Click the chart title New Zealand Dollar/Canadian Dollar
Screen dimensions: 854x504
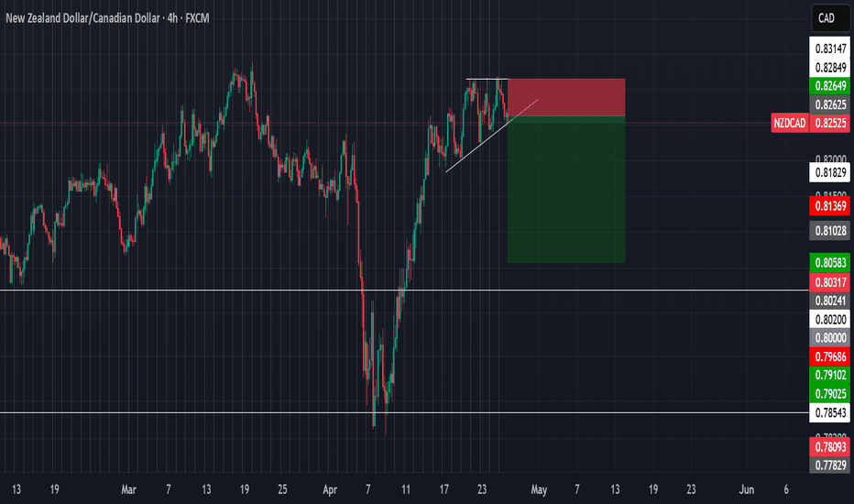pyautogui.click(x=82, y=18)
